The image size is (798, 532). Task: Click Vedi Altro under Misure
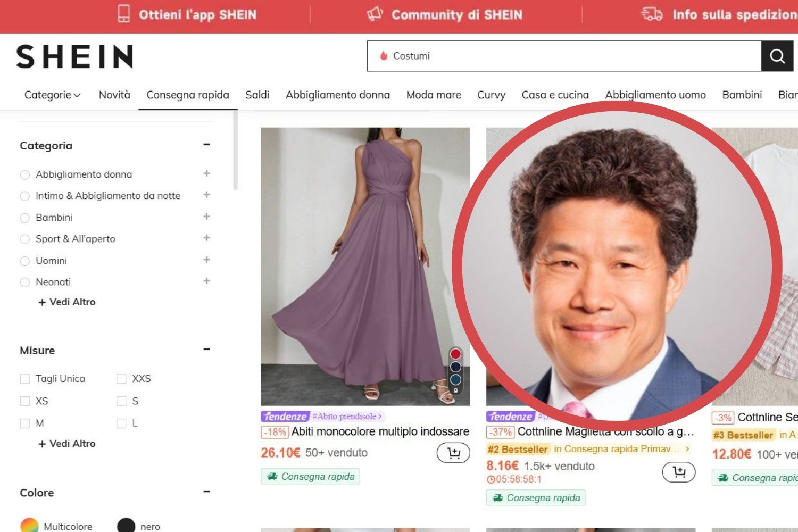pos(67,444)
